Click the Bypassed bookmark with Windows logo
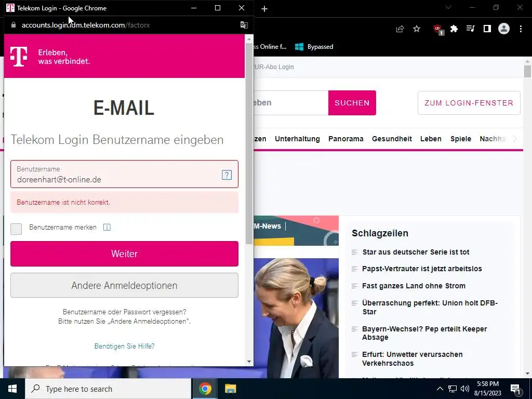This screenshot has height=399, width=532. pos(314,47)
